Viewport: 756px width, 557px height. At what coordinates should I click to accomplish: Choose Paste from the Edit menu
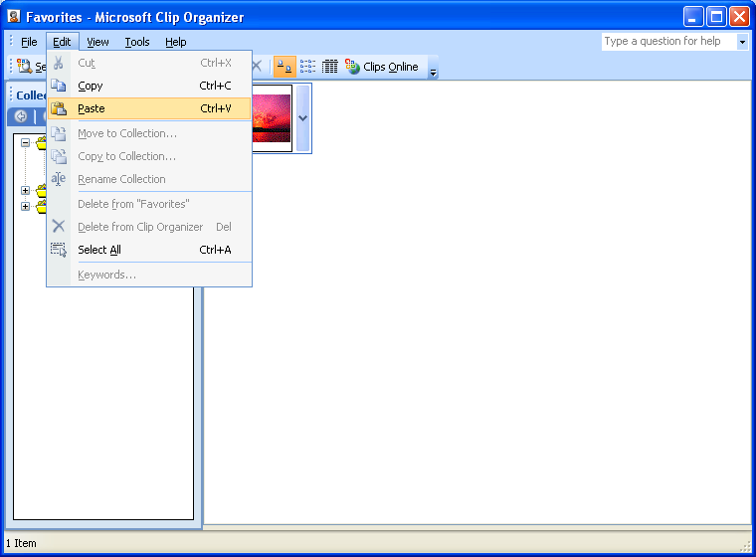149,108
